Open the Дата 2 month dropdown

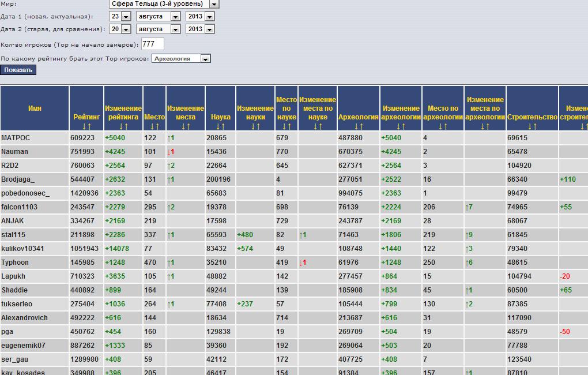[175, 29]
